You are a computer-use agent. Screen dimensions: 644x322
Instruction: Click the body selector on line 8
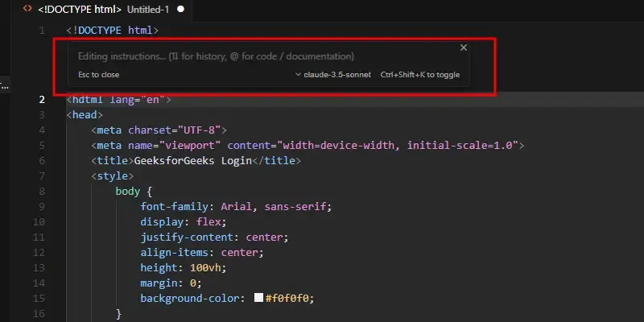click(128, 192)
